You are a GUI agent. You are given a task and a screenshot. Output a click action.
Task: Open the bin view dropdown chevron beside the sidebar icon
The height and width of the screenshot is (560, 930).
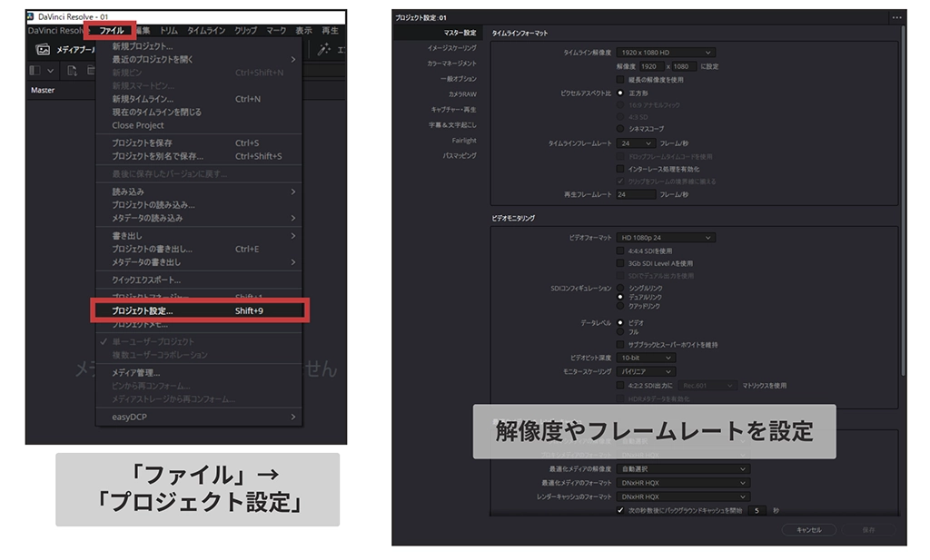point(51,71)
